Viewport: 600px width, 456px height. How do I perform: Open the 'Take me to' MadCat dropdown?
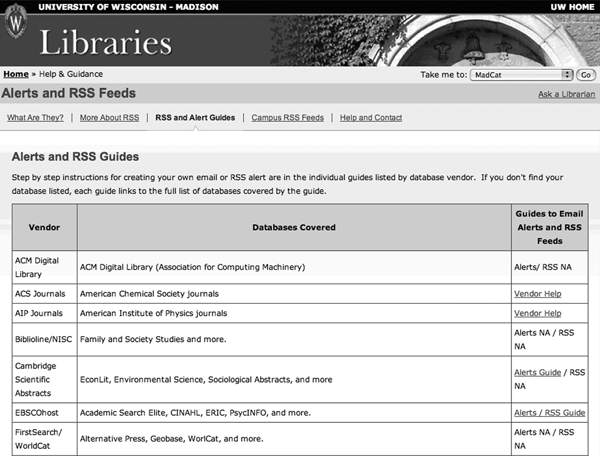520,74
